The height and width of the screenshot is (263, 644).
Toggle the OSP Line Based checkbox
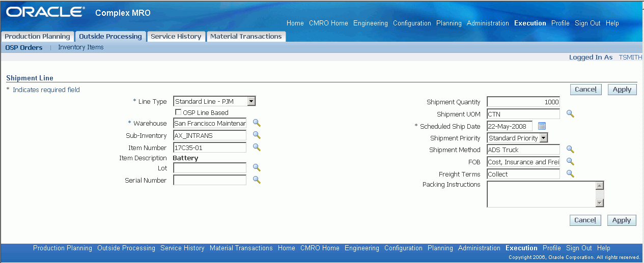(x=178, y=112)
